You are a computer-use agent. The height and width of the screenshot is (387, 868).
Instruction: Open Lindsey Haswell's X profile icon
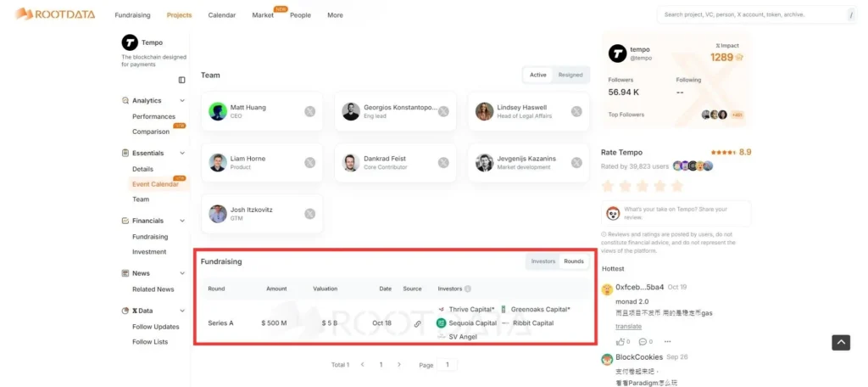click(576, 111)
